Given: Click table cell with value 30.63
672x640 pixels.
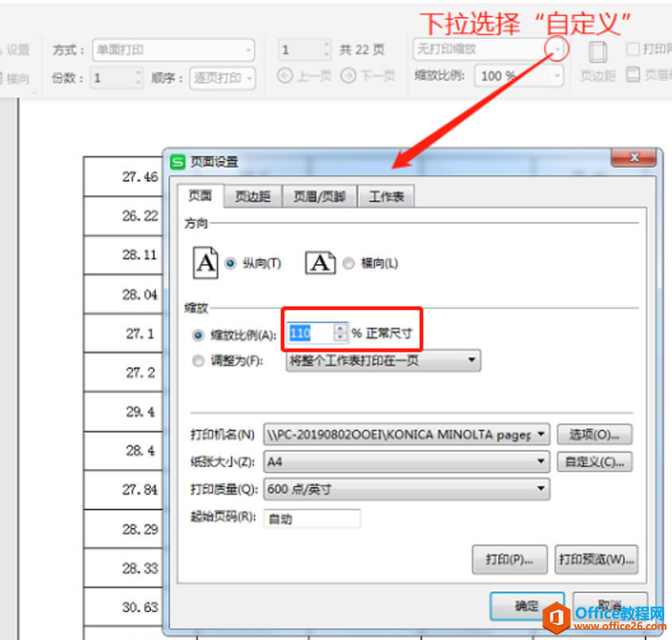Looking at the screenshot, I should coord(123,607).
